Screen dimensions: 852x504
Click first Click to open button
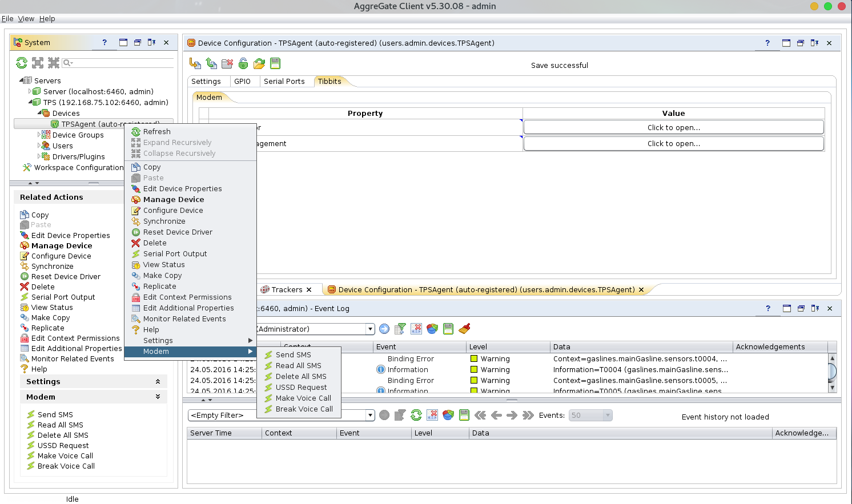[673, 127]
